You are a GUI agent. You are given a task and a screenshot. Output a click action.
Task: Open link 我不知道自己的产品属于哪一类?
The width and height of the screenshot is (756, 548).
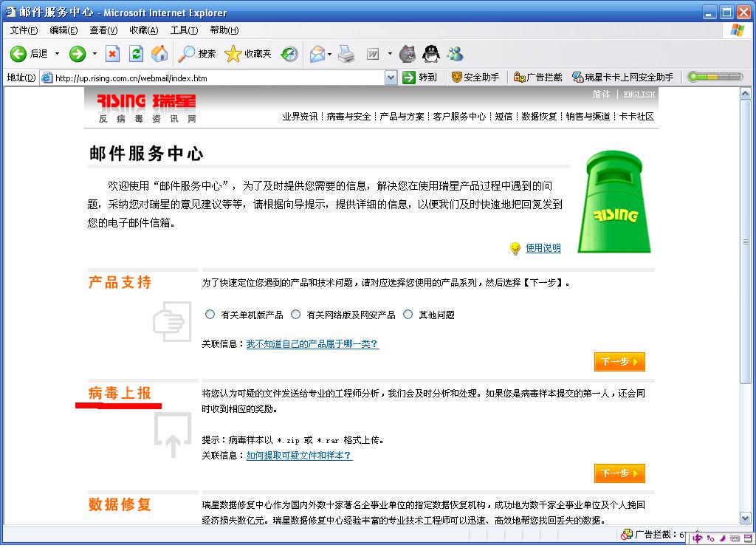click(312, 344)
